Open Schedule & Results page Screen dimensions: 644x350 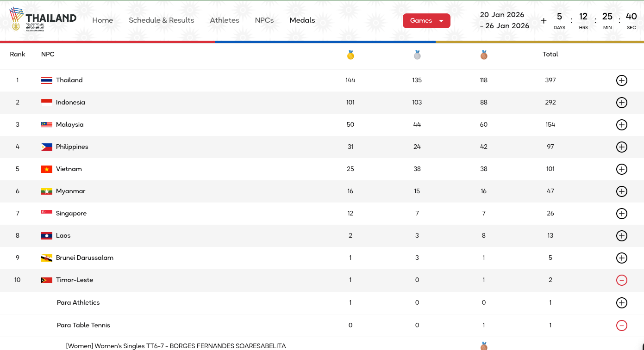[x=162, y=20]
